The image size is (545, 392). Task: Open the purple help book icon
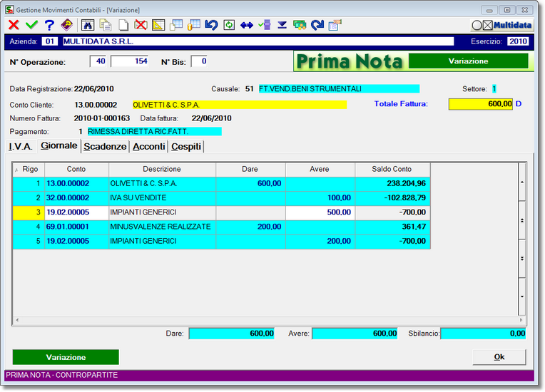pos(67,25)
